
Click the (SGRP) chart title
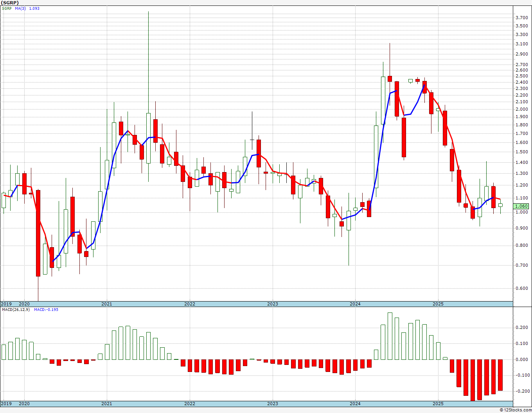pos(10,2)
